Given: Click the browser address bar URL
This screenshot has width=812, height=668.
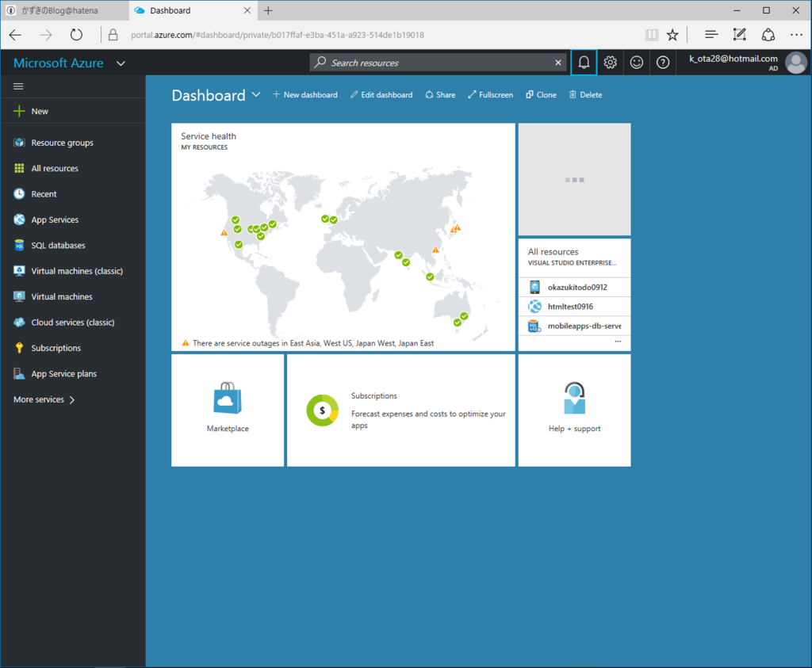Looking at the screenshot, I should (277, 35).
